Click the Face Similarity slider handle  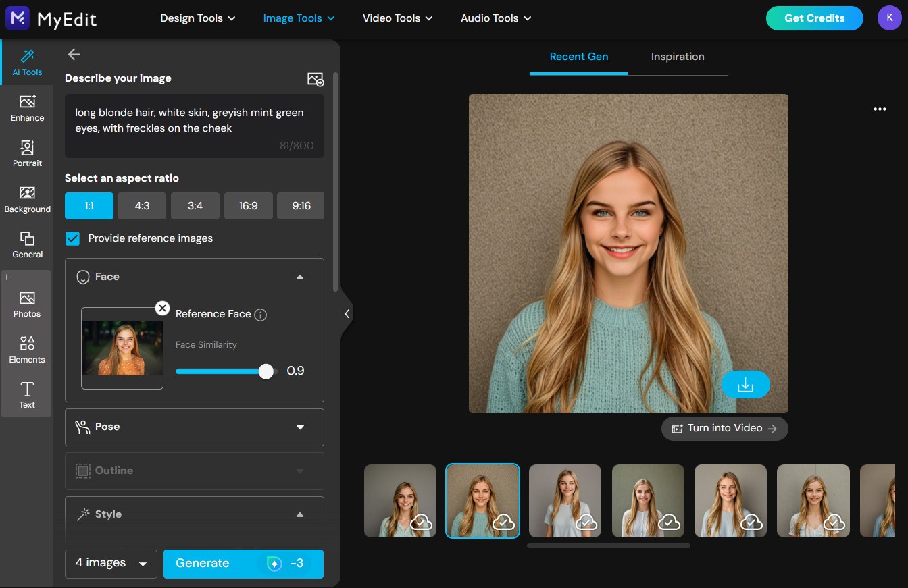266,371
